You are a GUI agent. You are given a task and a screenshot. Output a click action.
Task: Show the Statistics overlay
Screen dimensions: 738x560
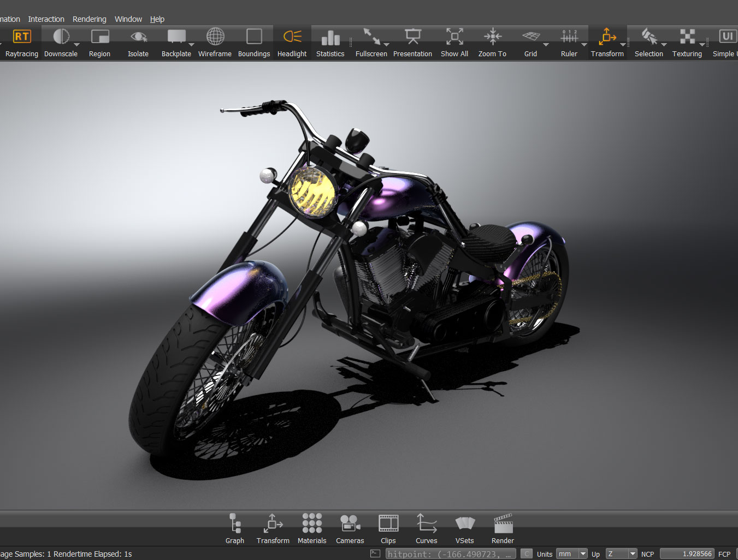pos(330,37)
